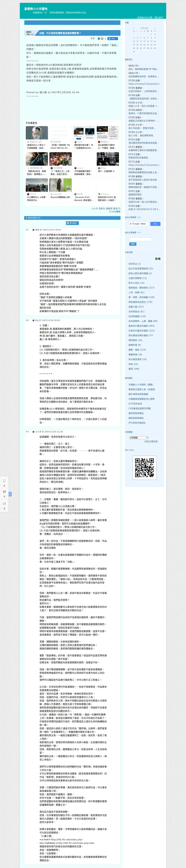
Task: Open category 教會流行觀念的偏差 (493)
Action: tap(141, 326)
